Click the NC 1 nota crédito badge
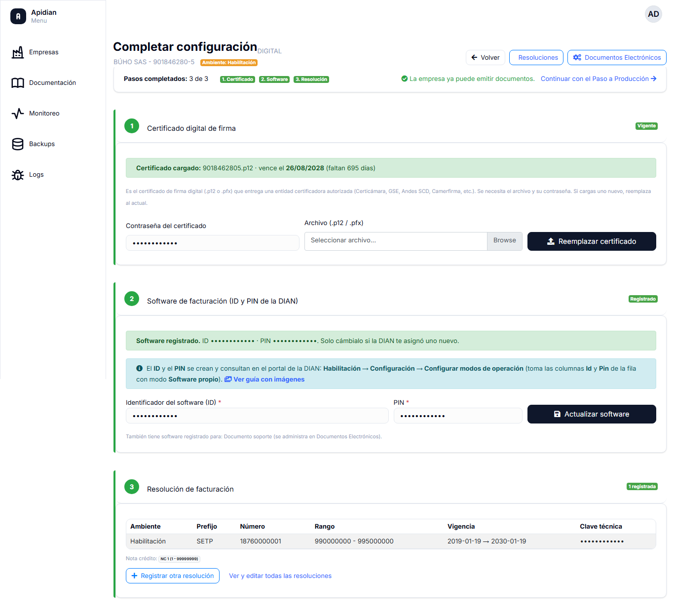 pos(179,559)
